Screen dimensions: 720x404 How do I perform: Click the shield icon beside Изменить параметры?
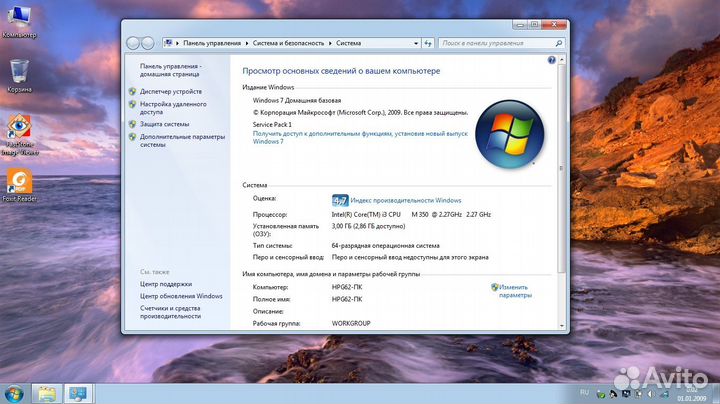click(x=495, y=287)
